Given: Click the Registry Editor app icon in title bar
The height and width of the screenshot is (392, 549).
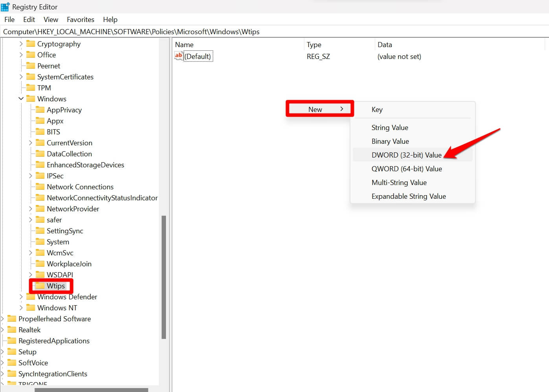Looking at the screenshot, I should coord(6,7).
